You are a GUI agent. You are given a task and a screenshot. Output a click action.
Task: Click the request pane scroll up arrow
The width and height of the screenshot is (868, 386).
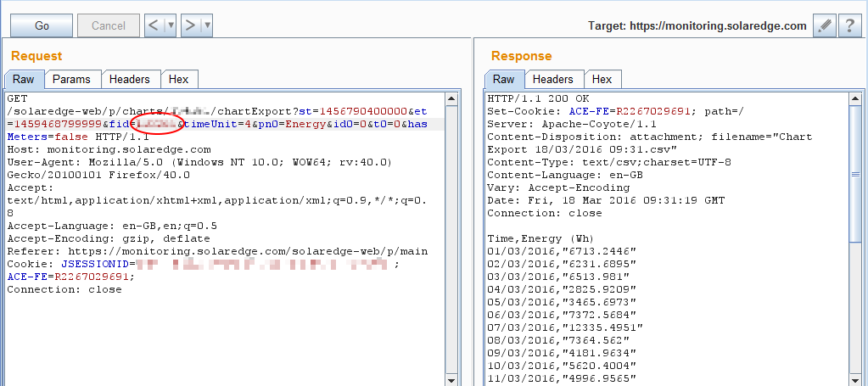(451, 100)
